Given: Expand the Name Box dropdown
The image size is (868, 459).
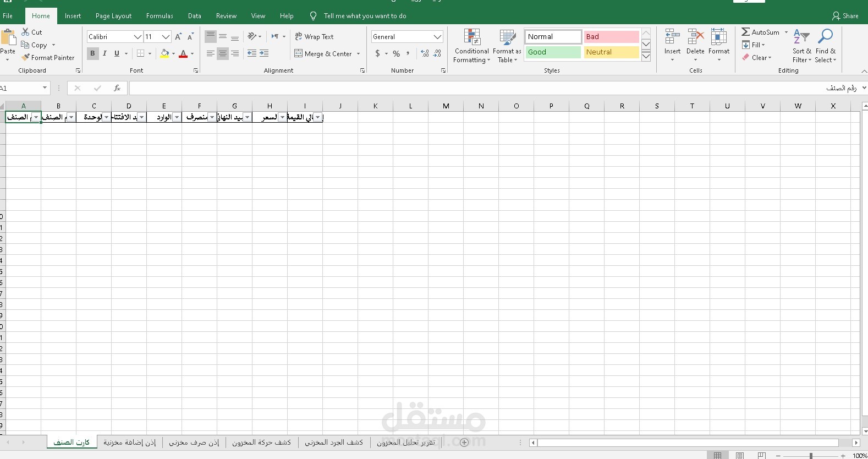Looking at the screenshot, I should 45,88.
